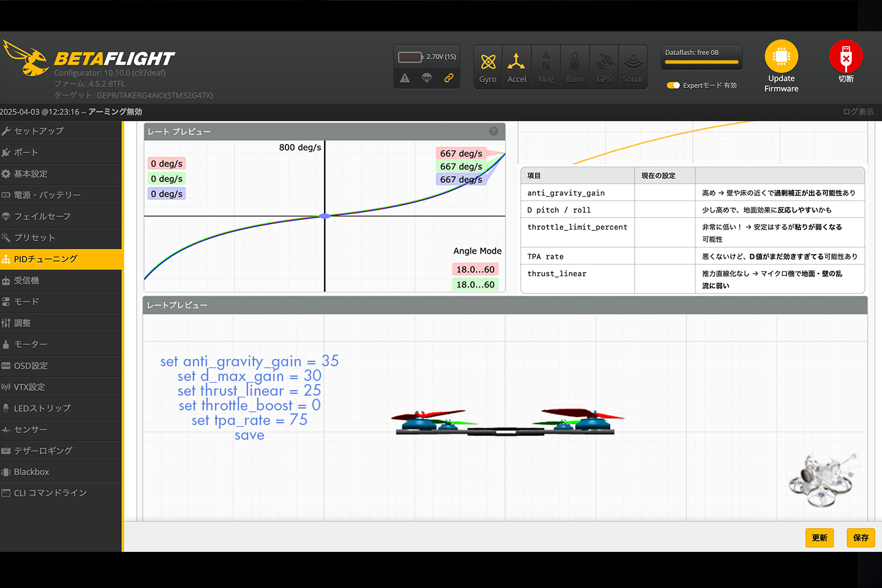This screenshot has width=882, height=588.
Task: Click the Dataflash free space bar
Action: 701,62
